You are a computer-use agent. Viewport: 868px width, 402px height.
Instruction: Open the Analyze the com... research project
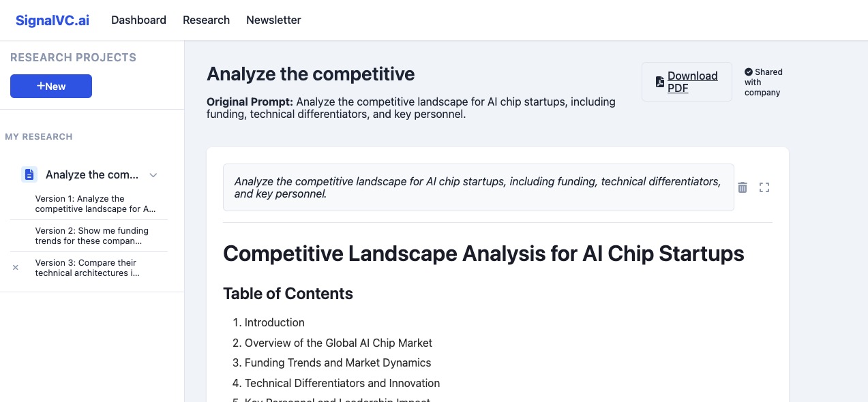(91, 175)
